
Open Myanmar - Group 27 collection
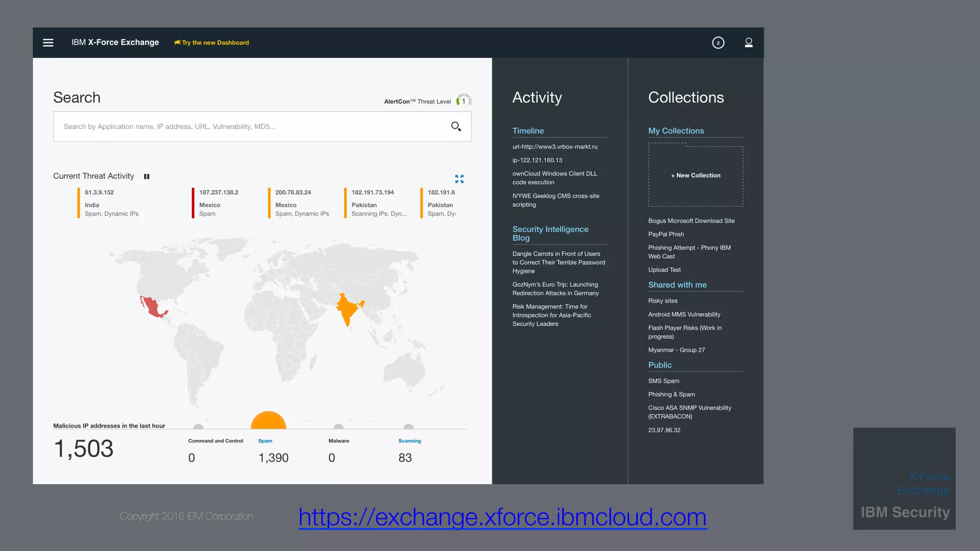[676, 350]
